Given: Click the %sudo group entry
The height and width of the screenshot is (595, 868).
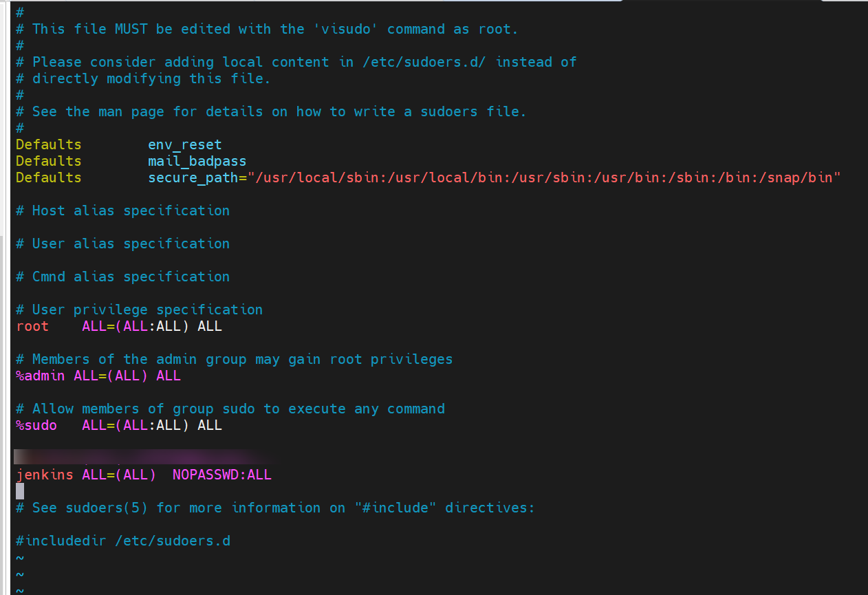Looking at the screenshot, I should 36,425.
